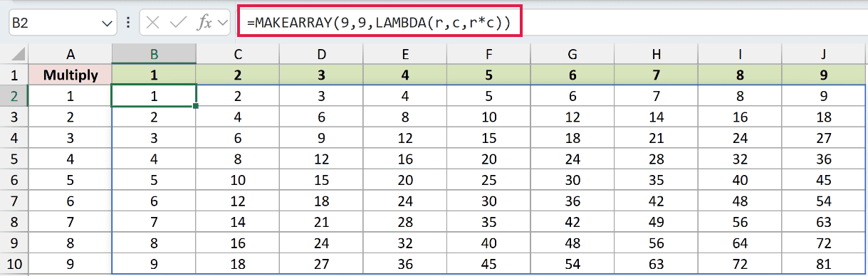Select column E header
Image resolution: width=868 pixels, height=276 pixels.
pyautogui.click(x=405, y=54)
